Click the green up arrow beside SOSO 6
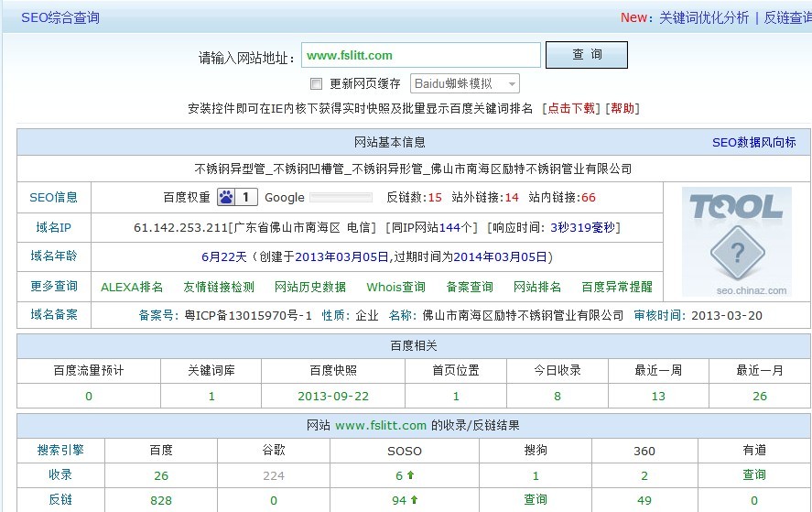 [x=411, y=474]
